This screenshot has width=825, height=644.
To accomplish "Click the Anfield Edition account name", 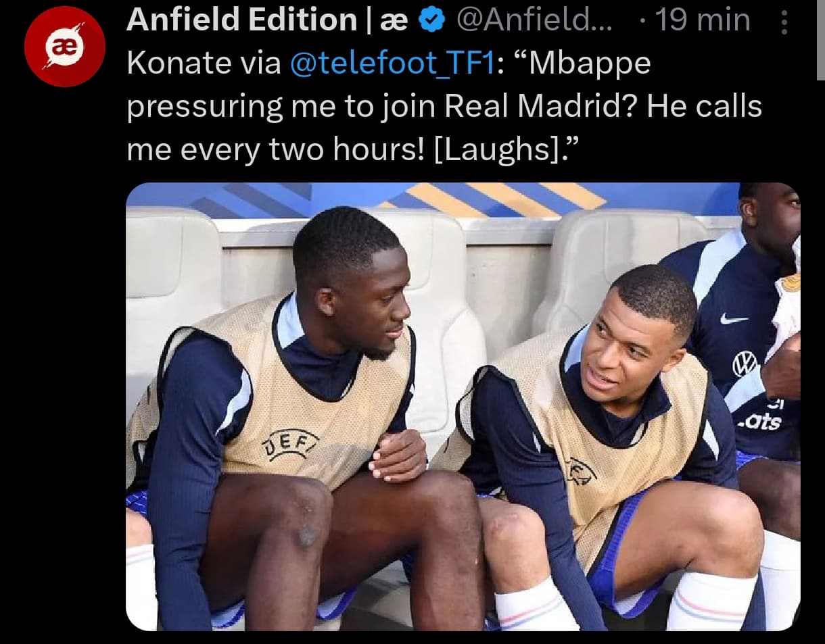I will click(x=267, y=21).
